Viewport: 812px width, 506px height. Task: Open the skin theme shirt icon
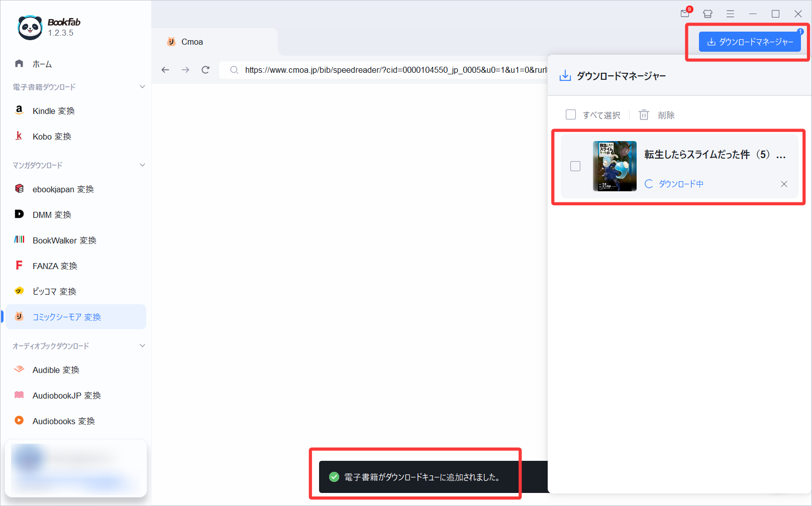coord(707,14)
